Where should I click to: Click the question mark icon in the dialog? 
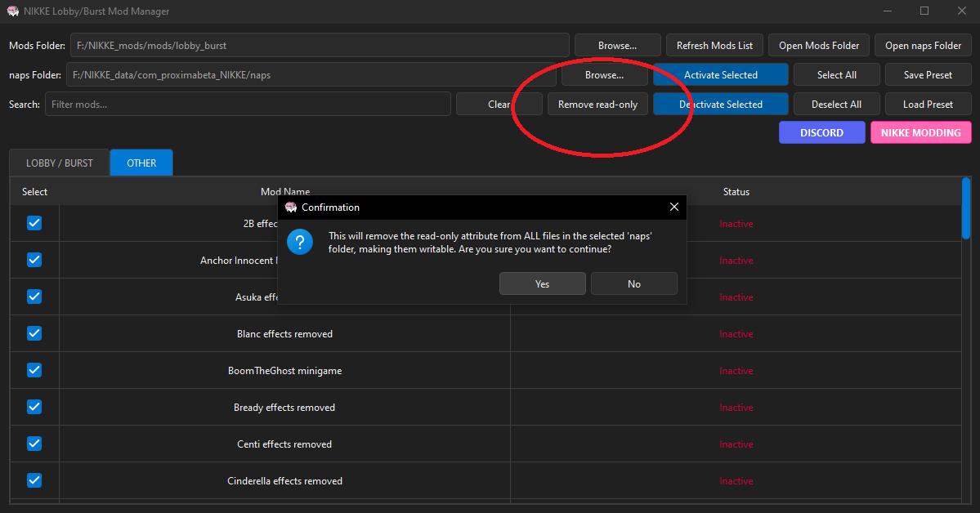(299, 243)
